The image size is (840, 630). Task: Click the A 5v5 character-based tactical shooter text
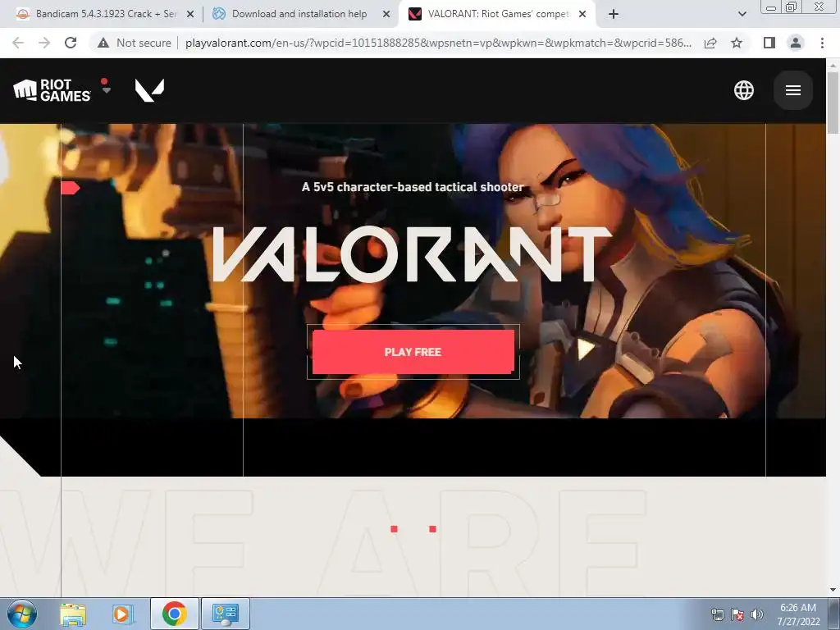click(413, 187)
